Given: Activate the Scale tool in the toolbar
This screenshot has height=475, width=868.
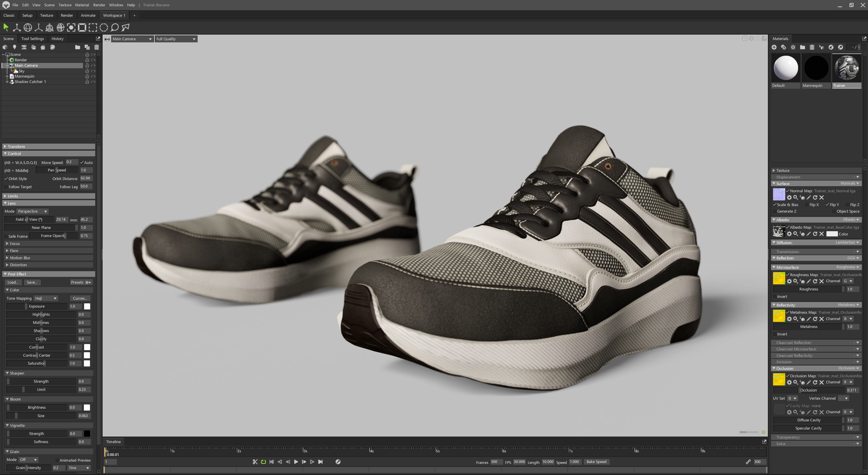Looking at the screenshot, I should pyautogui.click(x=38, y=28).
